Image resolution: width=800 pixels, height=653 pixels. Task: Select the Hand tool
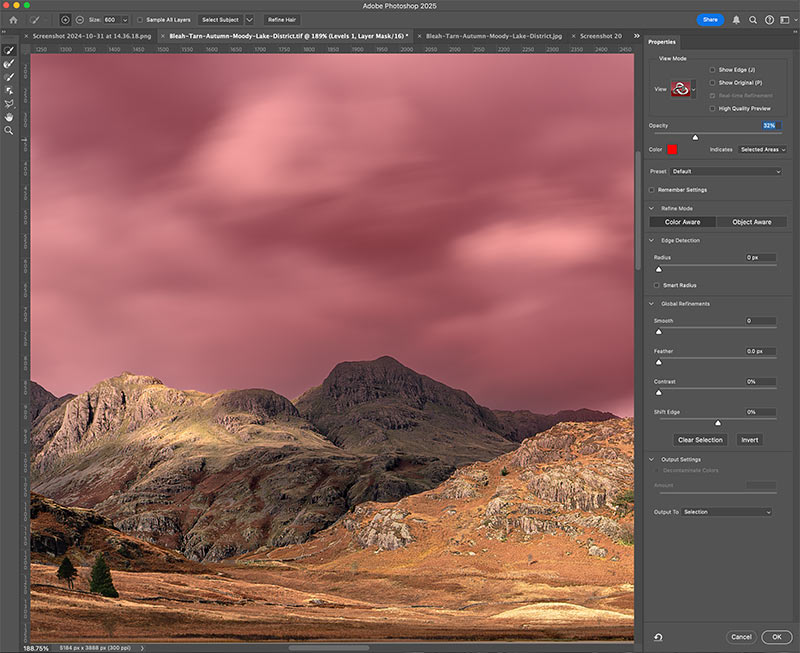9,116
